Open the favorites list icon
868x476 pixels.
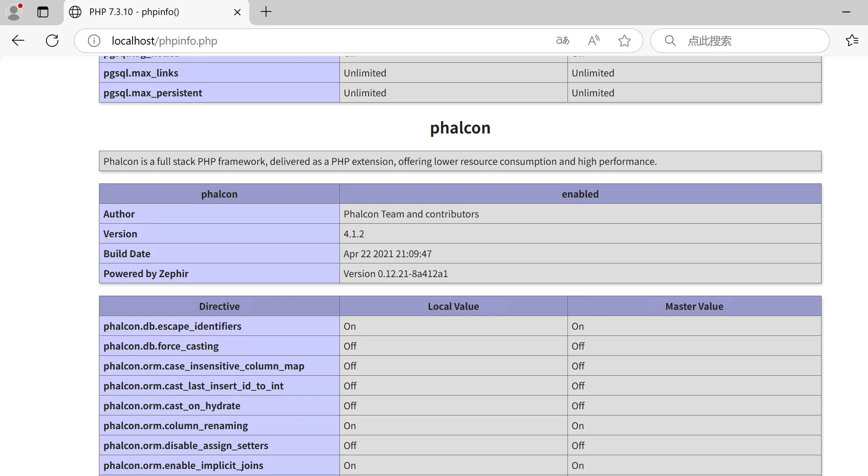tap(852, 41)
